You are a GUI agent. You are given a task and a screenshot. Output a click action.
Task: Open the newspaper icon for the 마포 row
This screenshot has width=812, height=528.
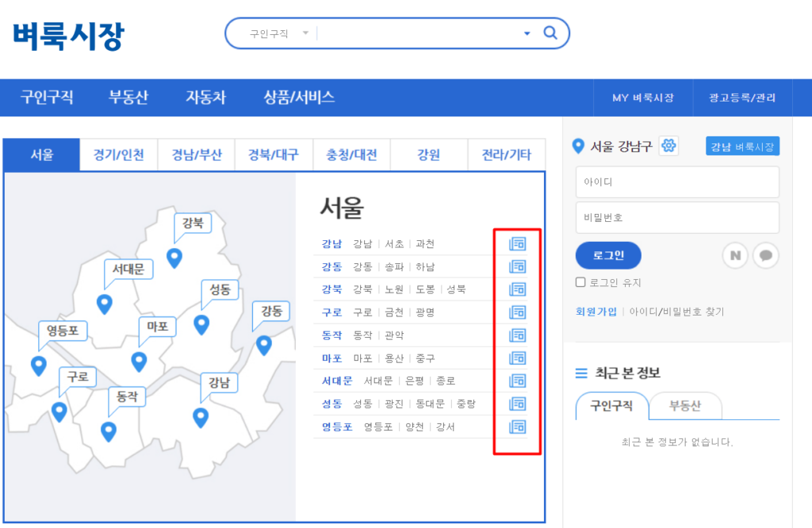click(x=518, y=358)
